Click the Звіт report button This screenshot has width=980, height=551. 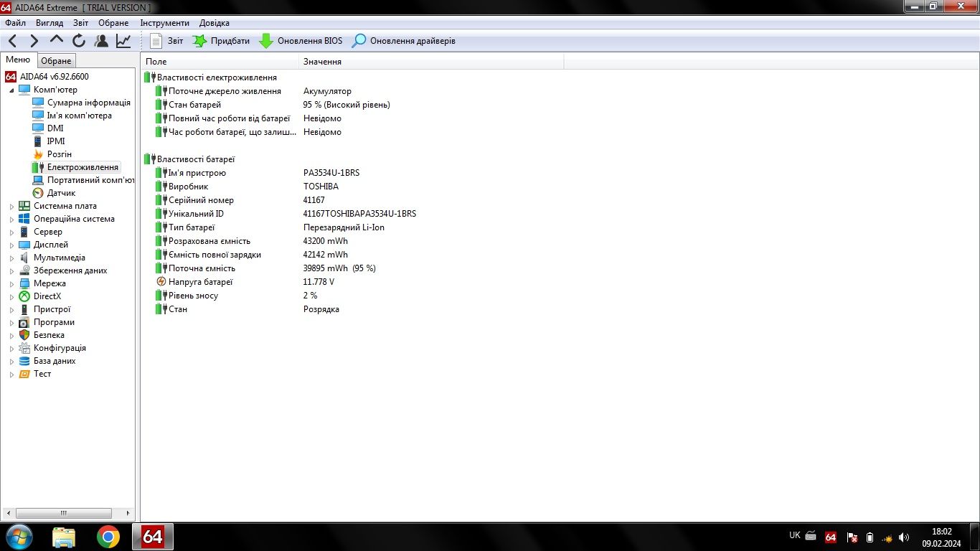[x=166, y=41]
